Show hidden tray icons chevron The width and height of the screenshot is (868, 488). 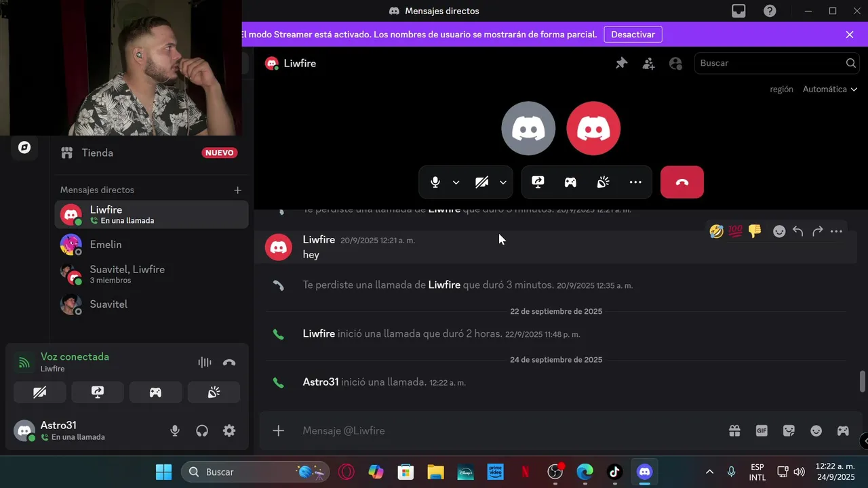(709, 472)
